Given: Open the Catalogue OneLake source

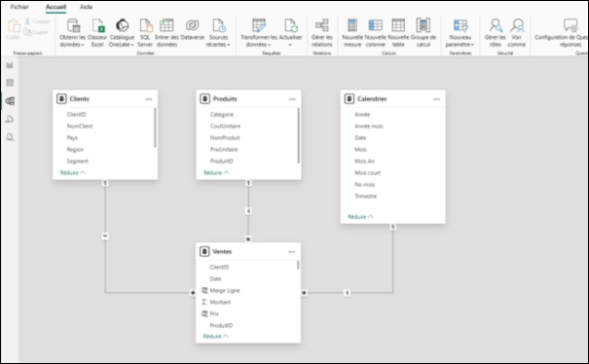Looking at the screenshot, I should pos(122,33).
